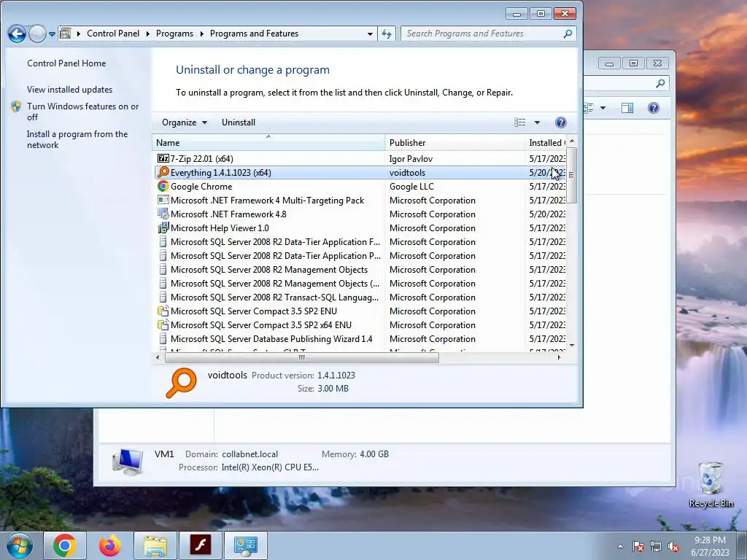Click the horizontal scrollbar thumb

click(x=301, y=357)
